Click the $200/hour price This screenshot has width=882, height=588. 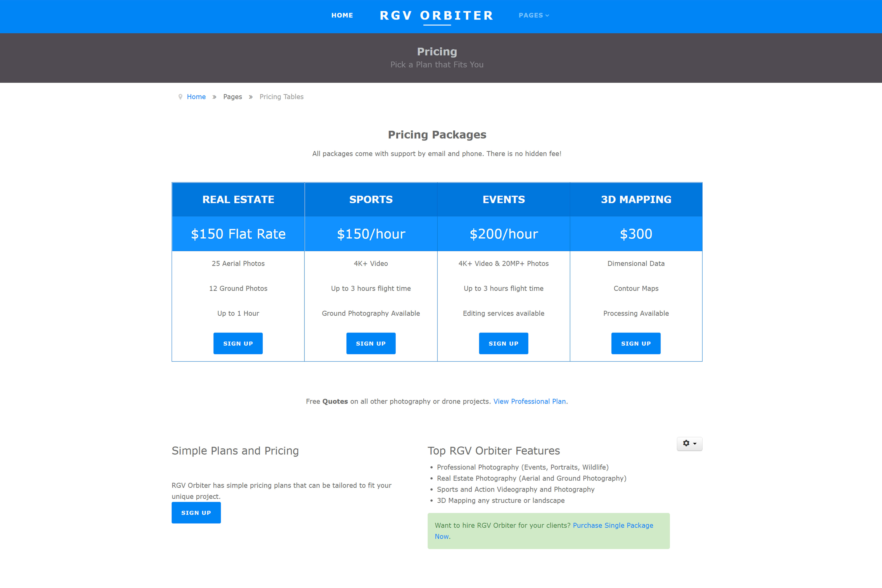pos(504,234)
